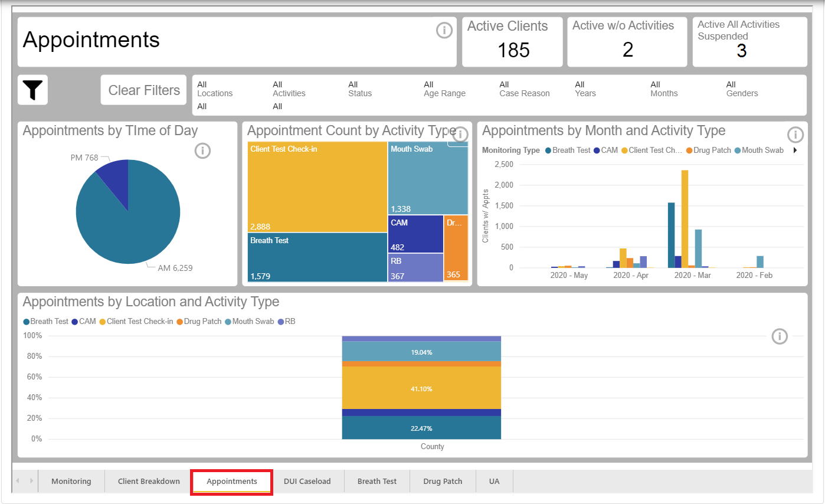This screenshot has width=825, height=504.
Task: Open info icon beside Appointments title
Action: (444, 30)
